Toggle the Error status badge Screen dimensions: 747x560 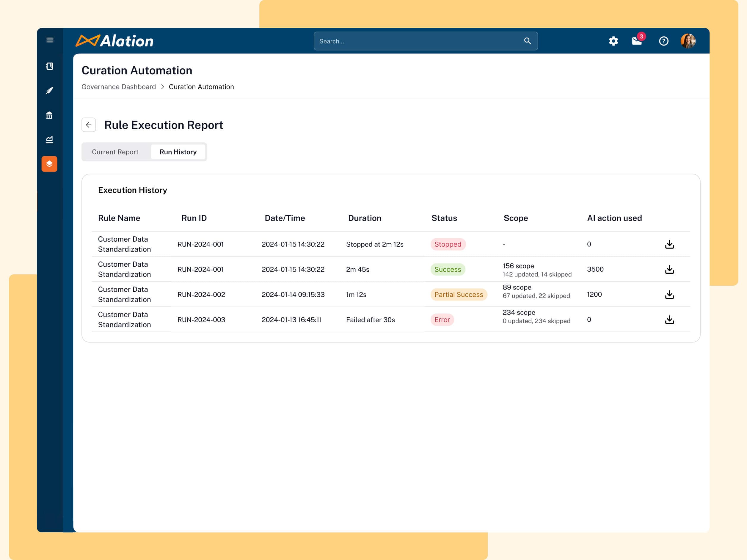(x=442, y=319)
